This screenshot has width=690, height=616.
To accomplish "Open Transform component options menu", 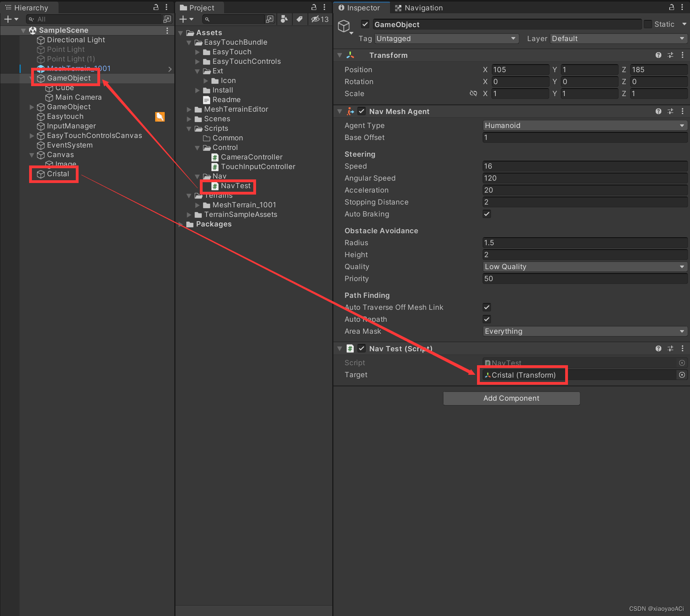I will [682, 55].
